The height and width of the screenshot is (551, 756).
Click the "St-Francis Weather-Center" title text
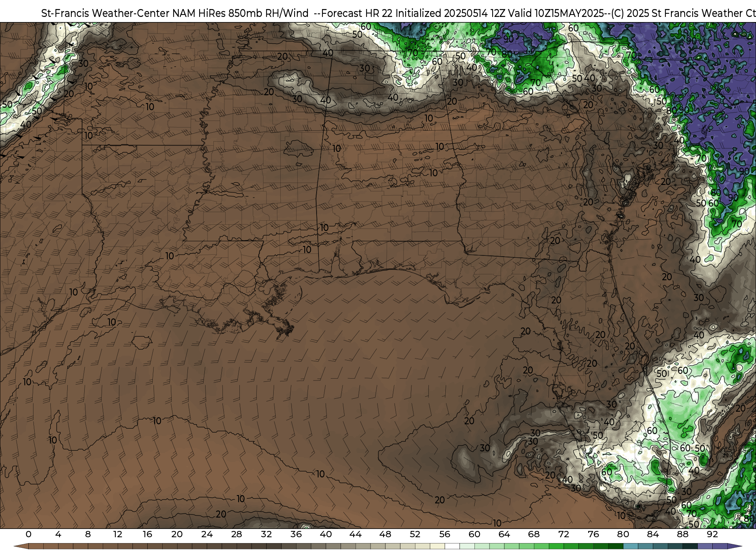point(106,13)
